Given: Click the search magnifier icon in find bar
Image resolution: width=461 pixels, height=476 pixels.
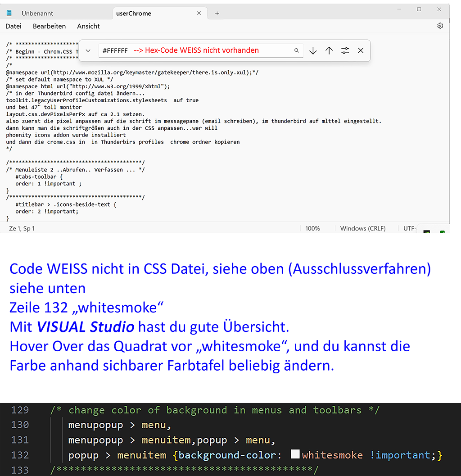Looking at the screenshot, I should point(297,50).
